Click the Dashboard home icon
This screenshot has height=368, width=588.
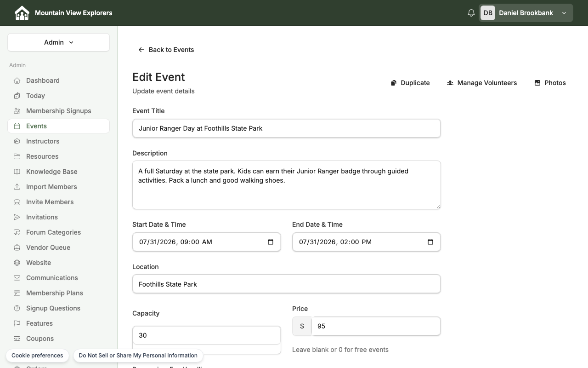click(x=17, y=80)
